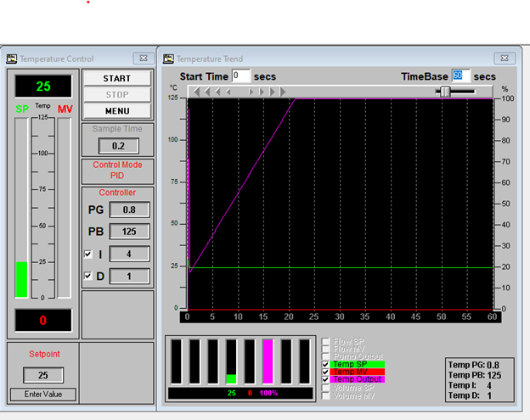Uncheck the Temp MV trace checkbox
The height and width of the screenshot is (420, 530).
325,372
